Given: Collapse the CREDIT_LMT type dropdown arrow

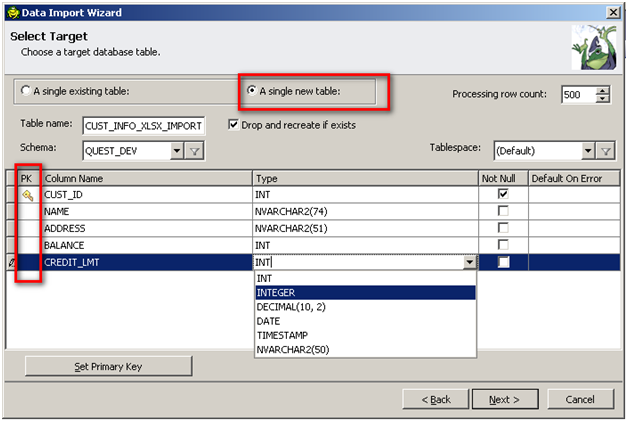Looking at the screenshot, I should click(469, 262).
